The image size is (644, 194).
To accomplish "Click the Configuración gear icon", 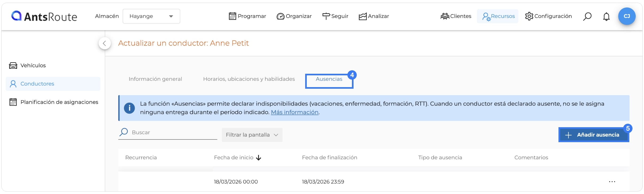I will point(529,16).
